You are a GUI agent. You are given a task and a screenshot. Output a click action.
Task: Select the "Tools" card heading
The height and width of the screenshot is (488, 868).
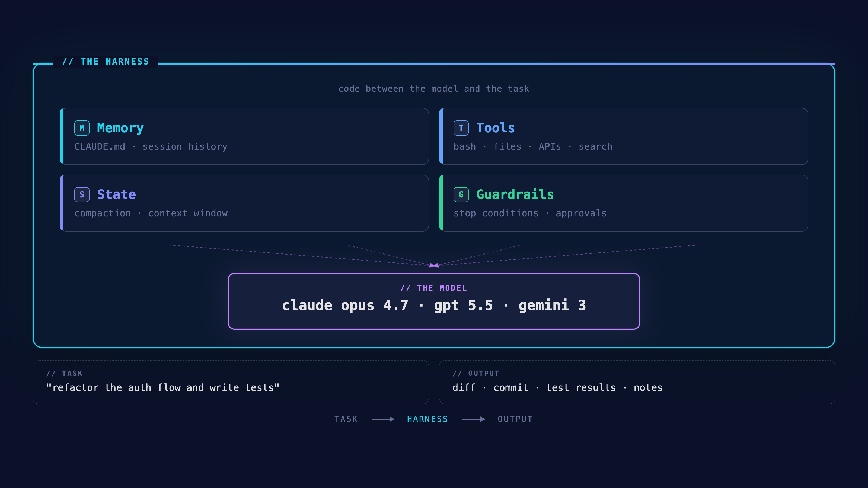pos(496,128)
